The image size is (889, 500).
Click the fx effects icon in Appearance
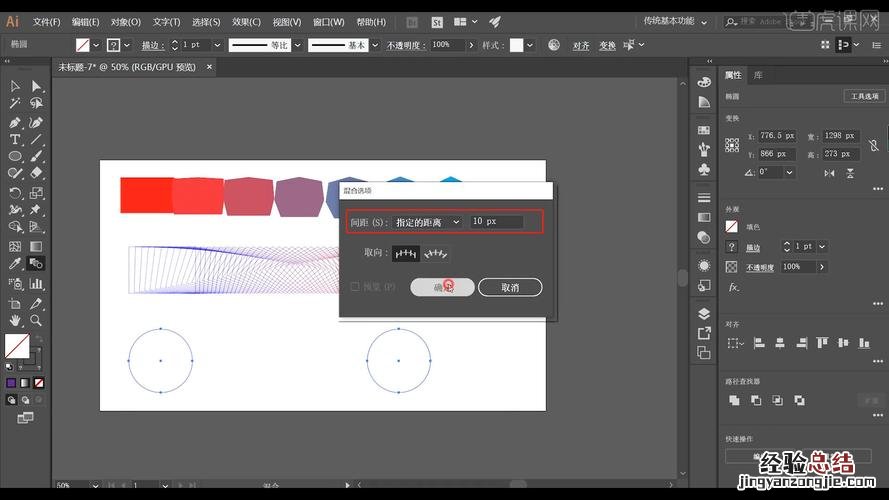pos(733,287)
